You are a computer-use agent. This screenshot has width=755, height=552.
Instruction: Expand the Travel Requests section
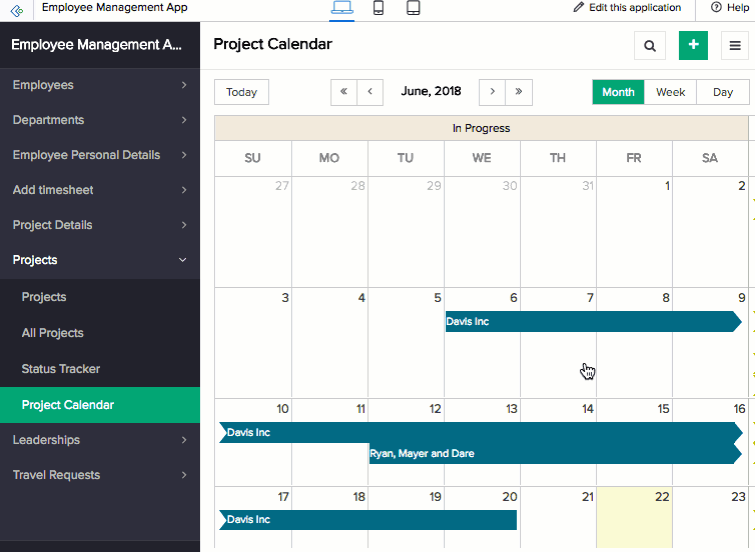click(100, 475)
